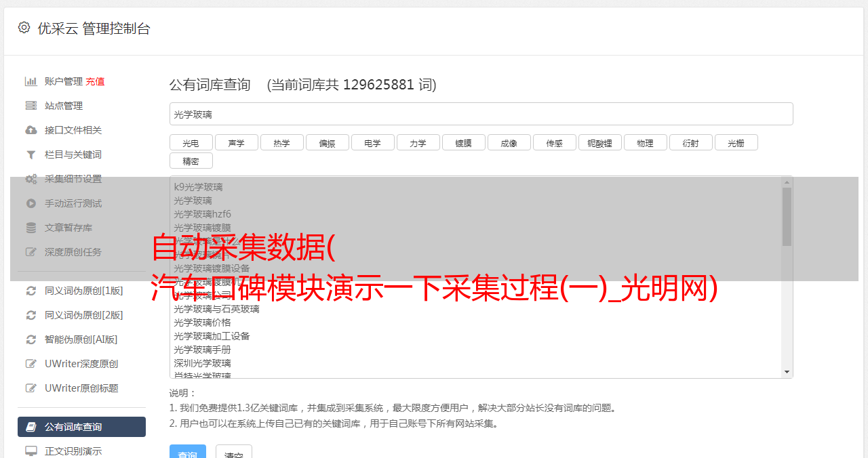The width and height of the screenshot is (868, 458).
Task: Select 光学玻璃镀膜设备 in the results list
Action: [212, 268]
